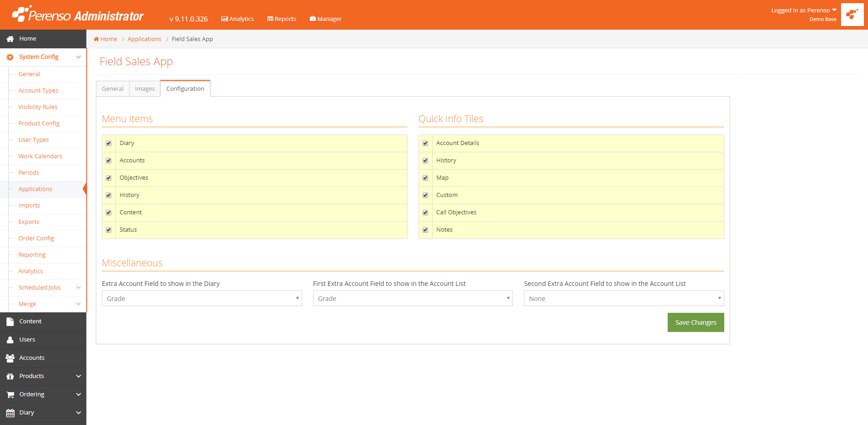868x425 pixels.
Task: Click the Field Sales App page heading
Action: point(136,62)
